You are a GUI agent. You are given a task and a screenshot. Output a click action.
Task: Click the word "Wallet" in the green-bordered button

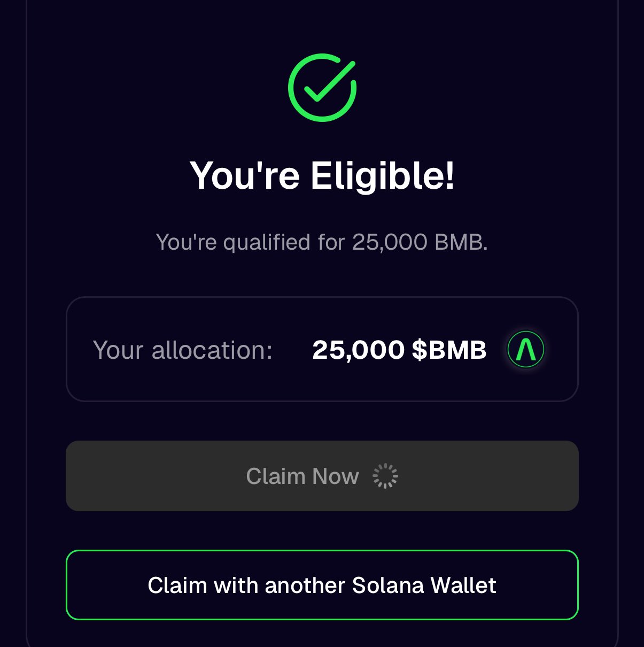463,586
